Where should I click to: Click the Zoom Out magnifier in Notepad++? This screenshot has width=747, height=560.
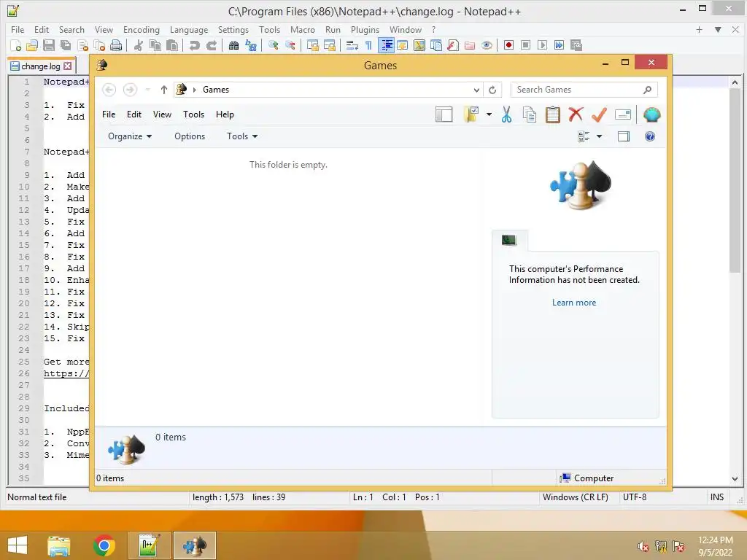click(290, 45)
